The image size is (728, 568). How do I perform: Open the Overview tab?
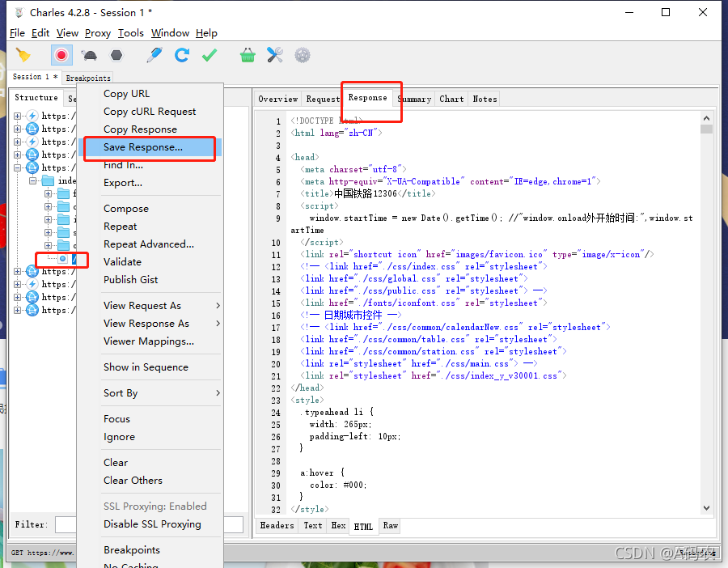click(x=277, y=99)
